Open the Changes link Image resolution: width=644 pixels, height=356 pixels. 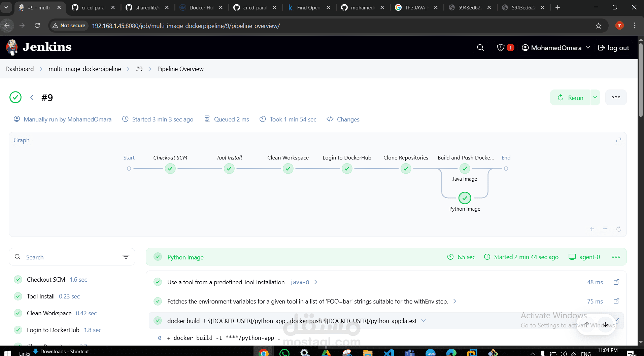(343, 119)
